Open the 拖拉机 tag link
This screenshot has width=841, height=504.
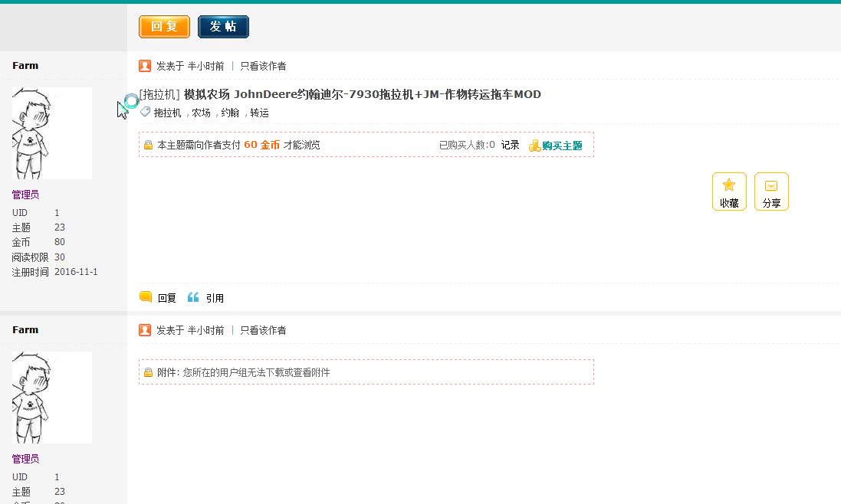(x=167, y=113)
